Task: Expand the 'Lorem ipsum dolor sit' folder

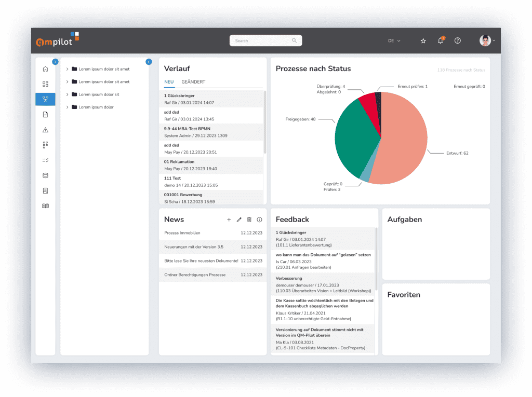Action: click(68, 94)
